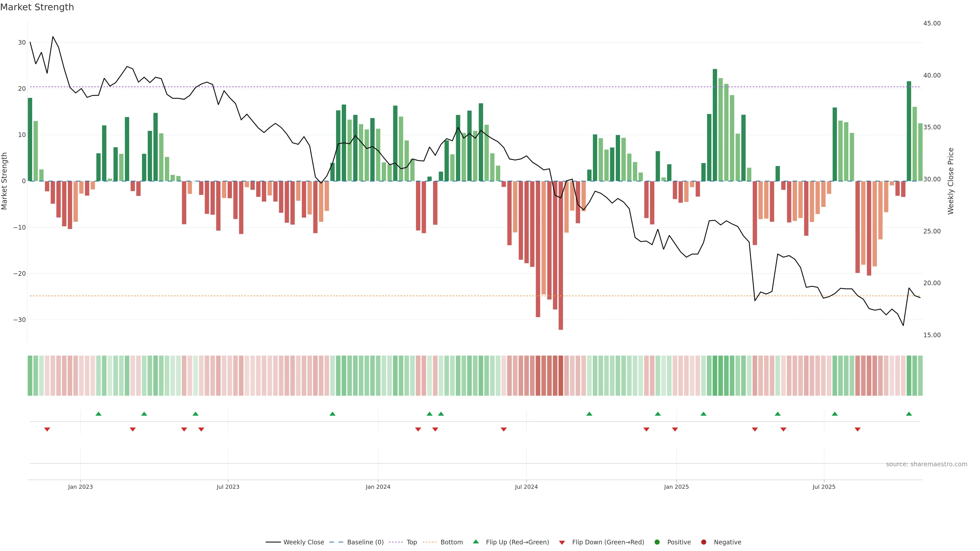Click the first red flip-down triangle marker
This screenshot has height=551, width=980.
47,429
